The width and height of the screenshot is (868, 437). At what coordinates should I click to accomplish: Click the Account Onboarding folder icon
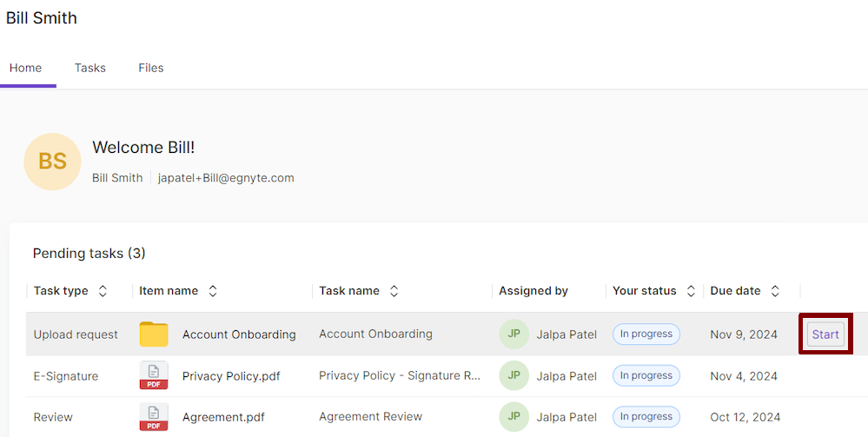coord(153,334)
